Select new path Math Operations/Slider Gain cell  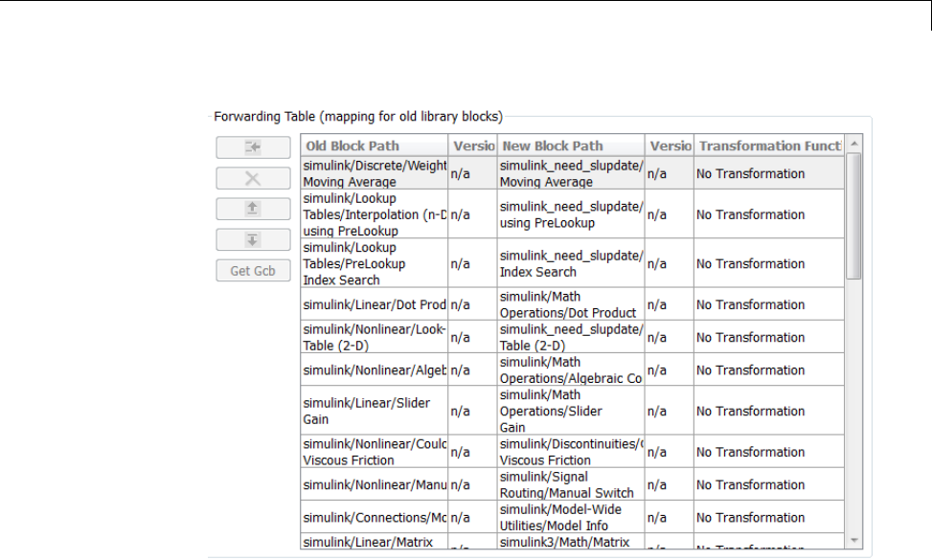click(571, 411)
